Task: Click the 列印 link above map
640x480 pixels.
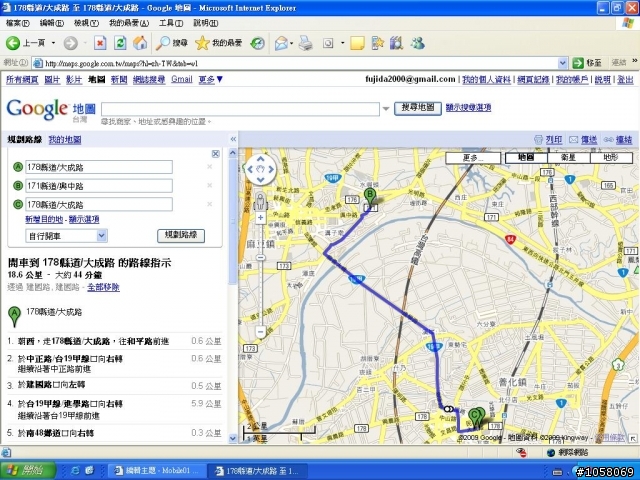Action: click(554, 140)
